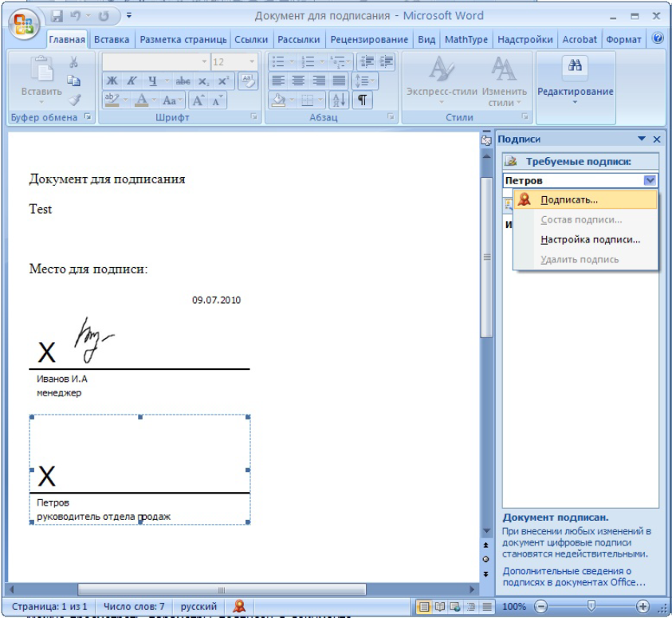Open the font name dropdown
The height and width of the screenshot is (618, 672).
(204, 61)
